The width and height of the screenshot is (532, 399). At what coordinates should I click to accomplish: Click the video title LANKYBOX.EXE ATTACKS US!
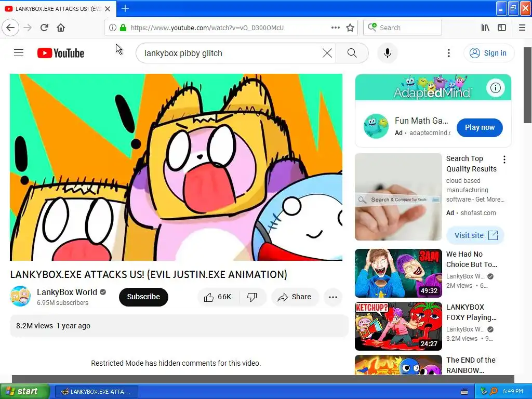[x=149, y=274]
